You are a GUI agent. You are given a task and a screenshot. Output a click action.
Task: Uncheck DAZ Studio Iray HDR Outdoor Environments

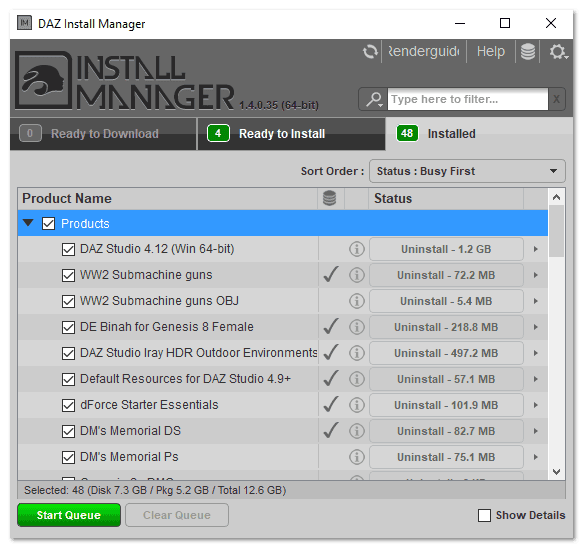[x=68, y=353]
